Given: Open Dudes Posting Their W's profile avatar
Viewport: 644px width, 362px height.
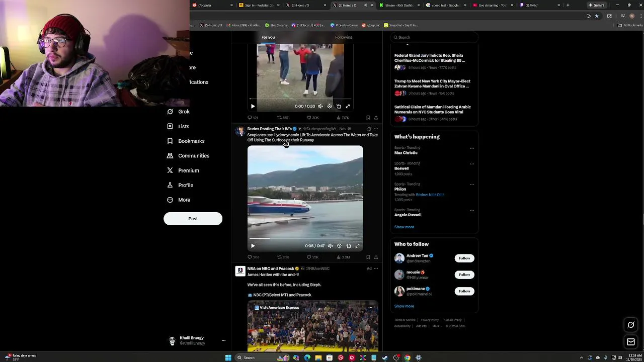Looking at the screenshot, I should (x=240, y=132).
